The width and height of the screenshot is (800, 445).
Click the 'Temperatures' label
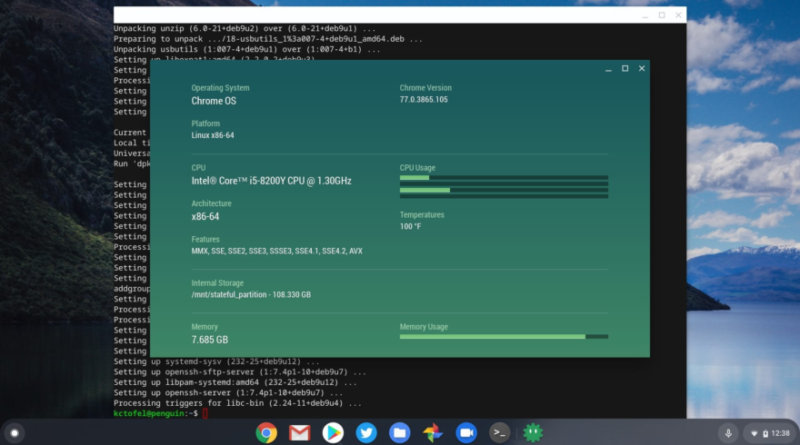(422, 215)
